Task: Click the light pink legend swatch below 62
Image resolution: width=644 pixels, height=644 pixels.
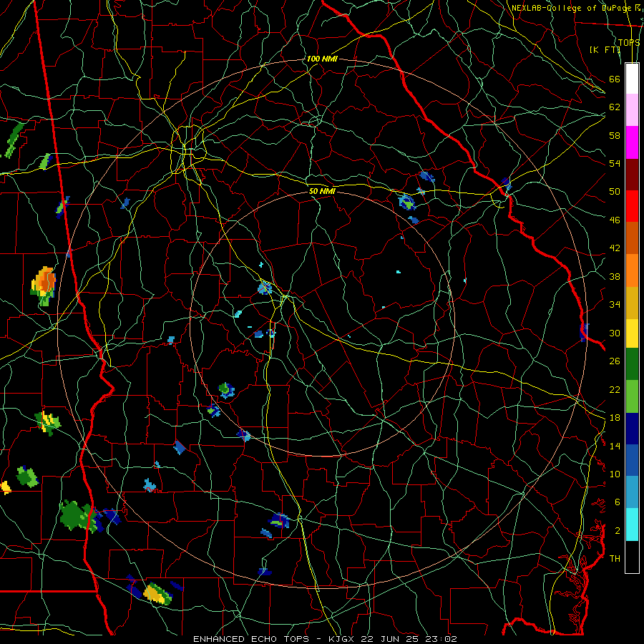Action: [x=632, y=110]
